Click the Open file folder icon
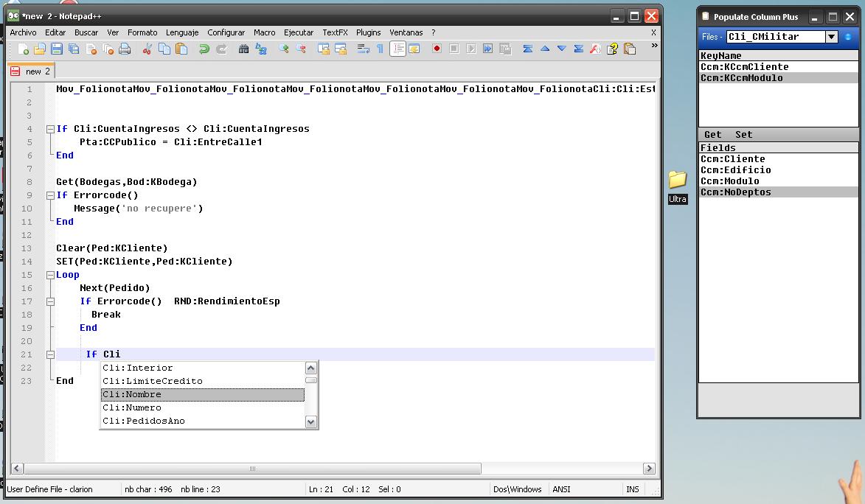Image resolution: width=865 pixels, height=504 pixels. [x=39, y=49]
